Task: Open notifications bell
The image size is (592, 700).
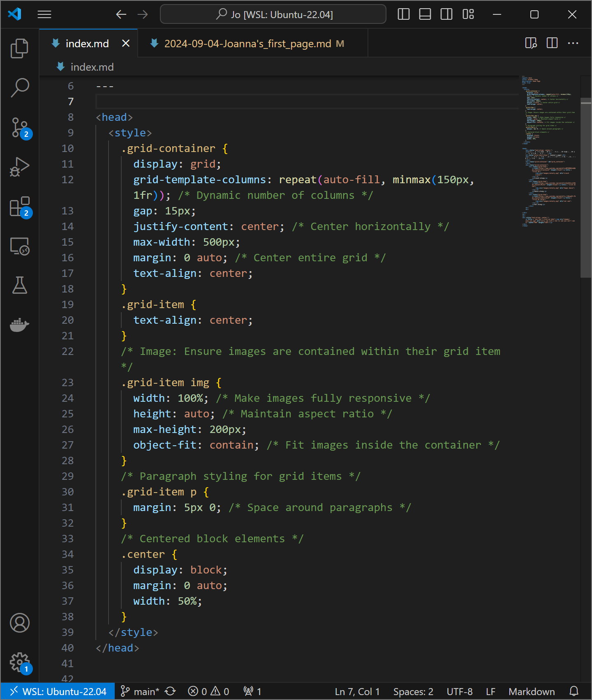Action: coord(574,691)
